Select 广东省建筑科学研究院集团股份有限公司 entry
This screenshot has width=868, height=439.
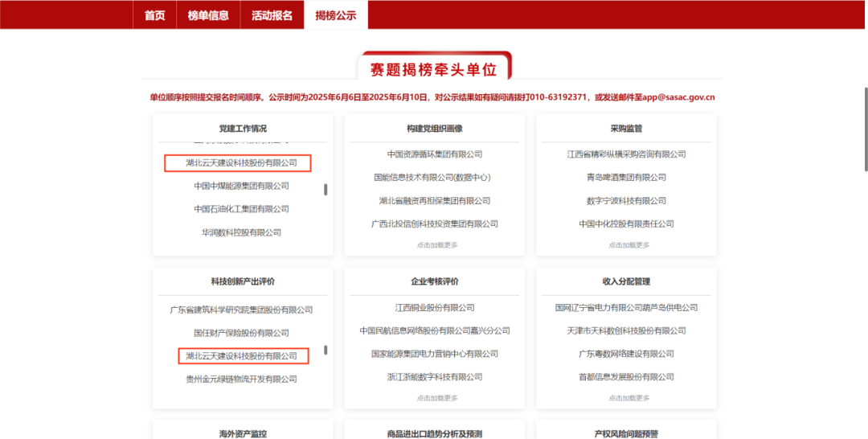pyautogui.click(x=241, y=310)
